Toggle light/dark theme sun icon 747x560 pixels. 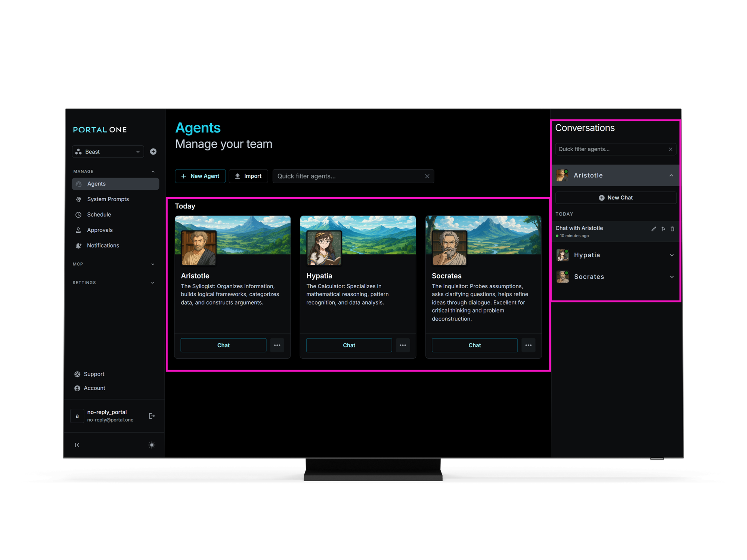coord(152,445)
